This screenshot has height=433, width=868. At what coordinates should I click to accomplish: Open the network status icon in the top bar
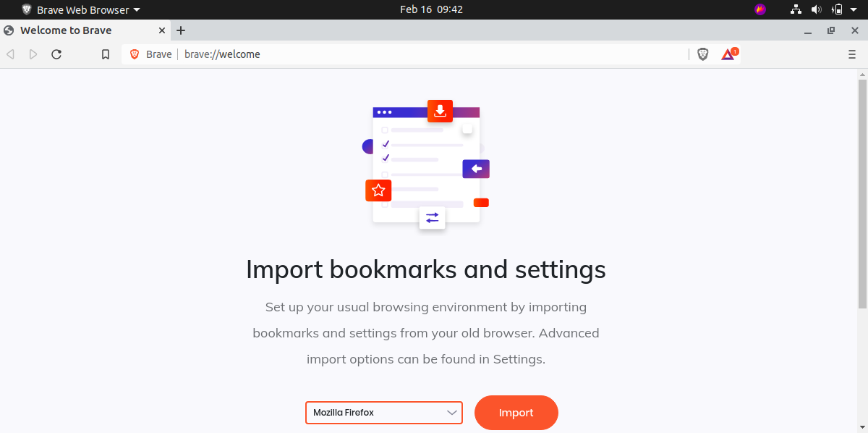click(796, 9)
